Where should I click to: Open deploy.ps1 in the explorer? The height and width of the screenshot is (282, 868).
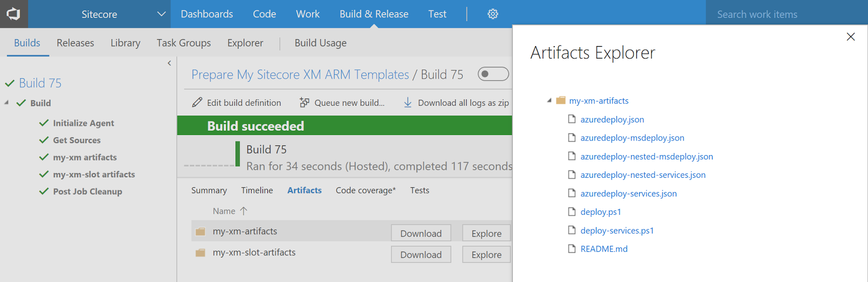click(x=601, y=211)
